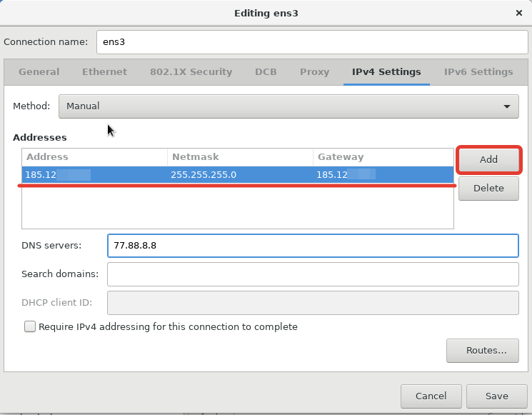The image size is (532, 415).
Task: Open the Method dropdown
Action: click(288, 106)
